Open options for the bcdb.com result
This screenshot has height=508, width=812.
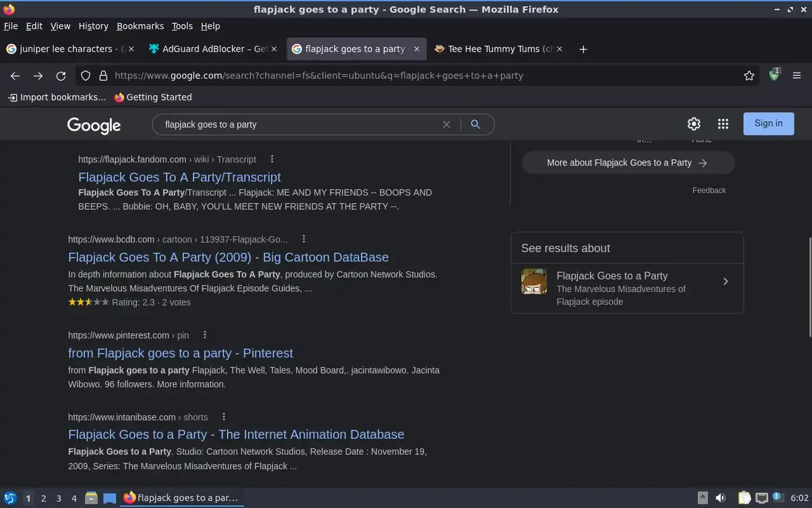point(303,239)
